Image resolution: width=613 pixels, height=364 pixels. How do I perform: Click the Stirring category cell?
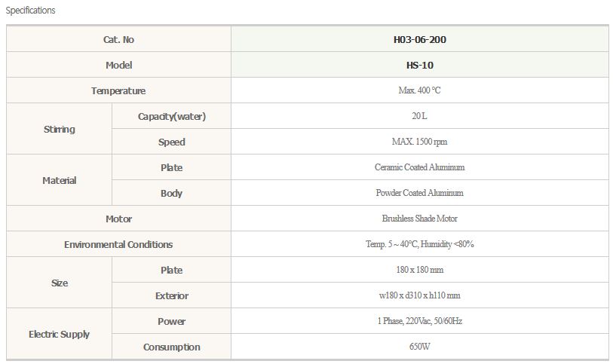click(60, 129)
